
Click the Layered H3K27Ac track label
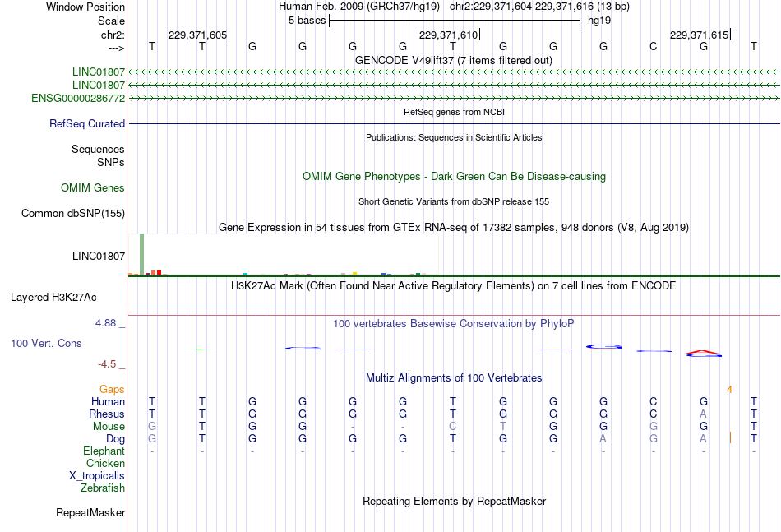(53, 298)
